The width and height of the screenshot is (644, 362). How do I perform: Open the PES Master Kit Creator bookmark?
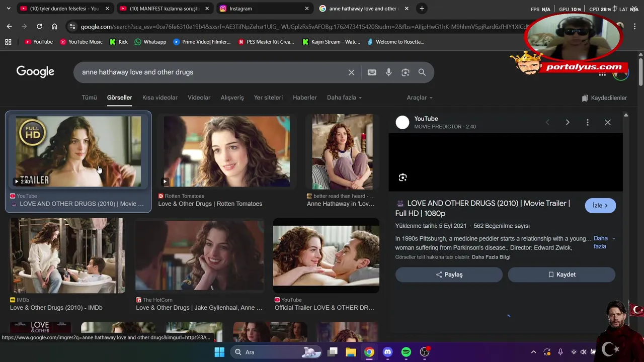266,42
